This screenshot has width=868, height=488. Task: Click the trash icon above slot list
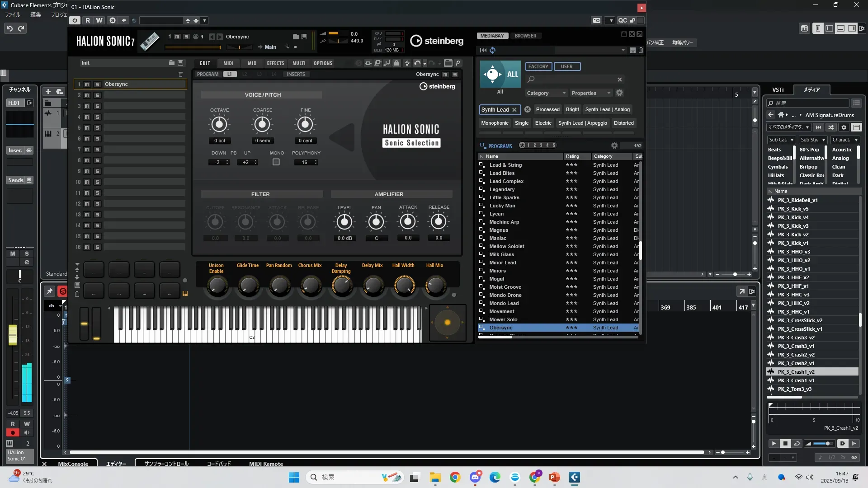(x=181, y=74)
